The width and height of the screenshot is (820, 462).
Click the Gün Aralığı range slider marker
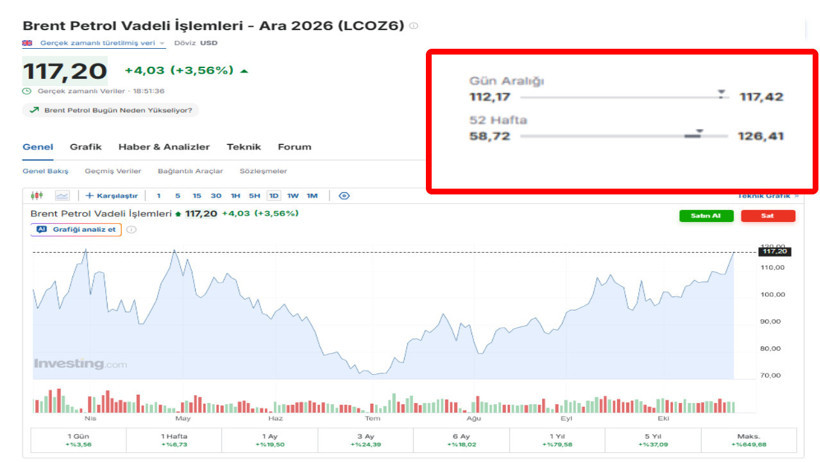(x=721, y=94)
